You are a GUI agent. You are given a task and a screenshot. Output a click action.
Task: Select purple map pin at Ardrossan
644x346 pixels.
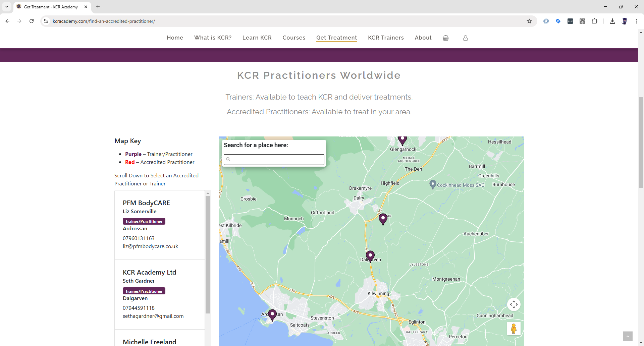click(x=272, y=315)
